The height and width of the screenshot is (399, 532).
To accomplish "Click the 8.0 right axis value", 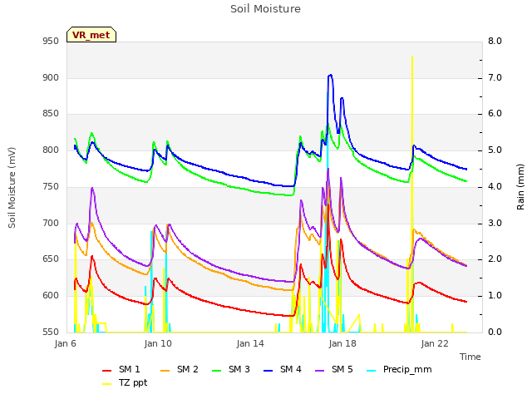I will (495, 42).
